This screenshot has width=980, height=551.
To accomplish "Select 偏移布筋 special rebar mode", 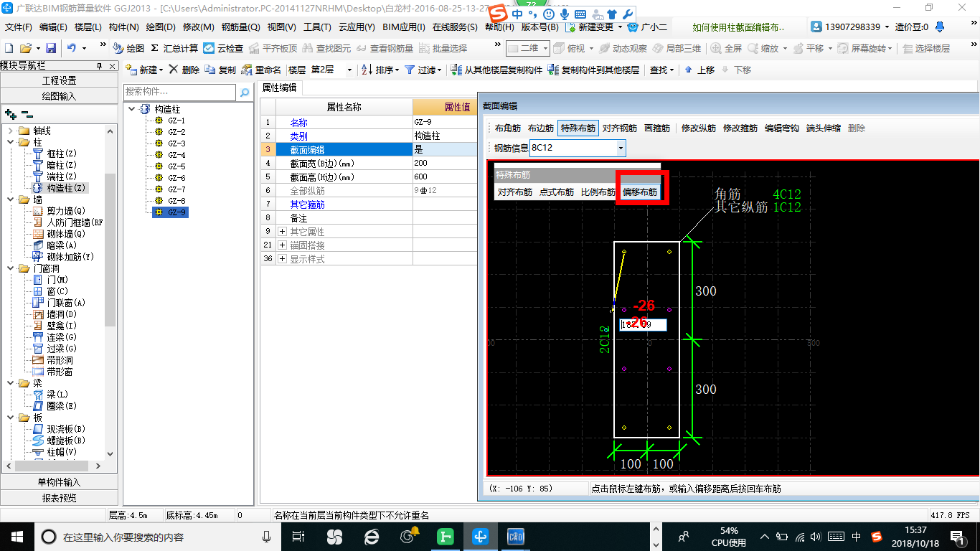I will pyautogui.click(x=639, y=192).
